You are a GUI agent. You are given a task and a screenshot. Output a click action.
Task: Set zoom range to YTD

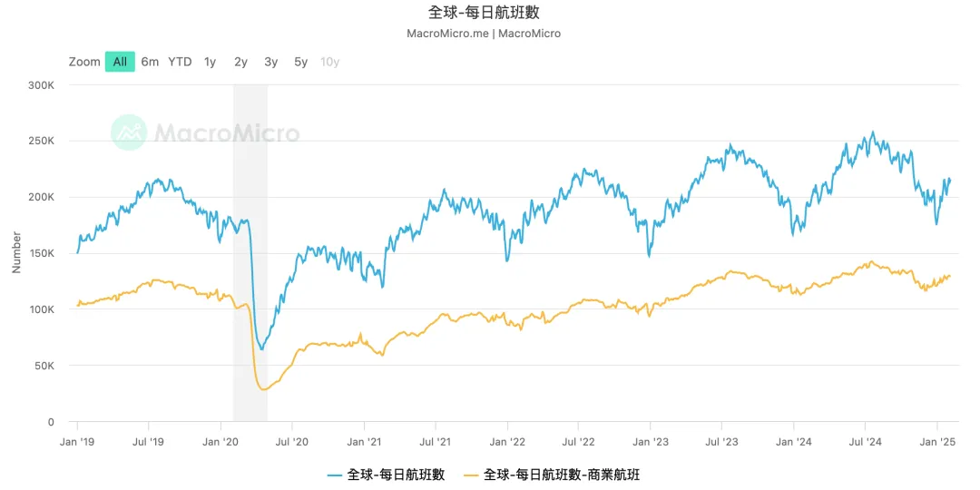click(x=180, y=62)
